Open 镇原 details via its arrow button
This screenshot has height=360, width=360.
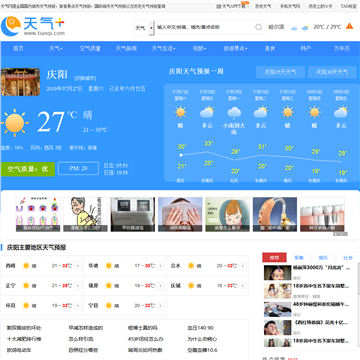point(160,286)
